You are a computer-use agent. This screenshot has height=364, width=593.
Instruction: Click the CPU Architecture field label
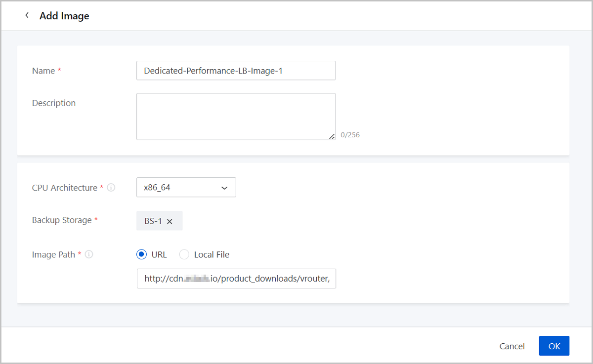pyautogui.click(x=65, y=188)
